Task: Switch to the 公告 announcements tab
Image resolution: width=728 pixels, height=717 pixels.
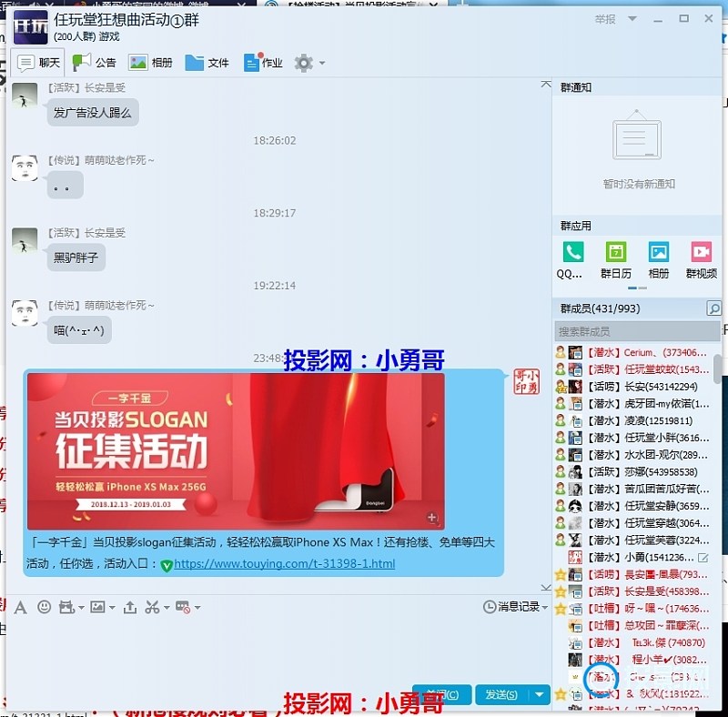Action: click(95, 63)
